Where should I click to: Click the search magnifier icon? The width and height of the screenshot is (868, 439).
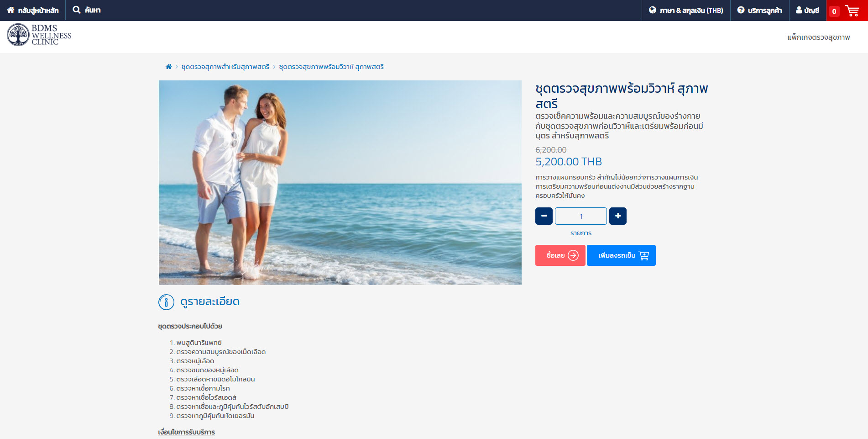tap(77, 10)
